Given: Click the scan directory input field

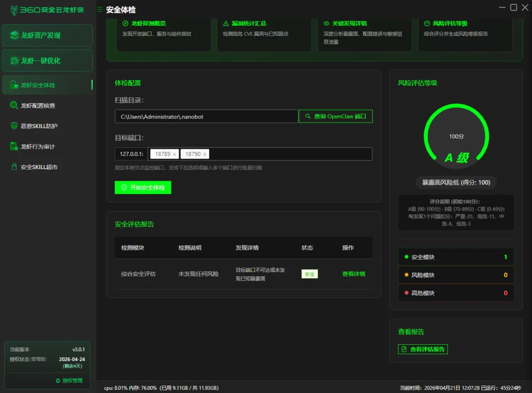Looking at the screenshot, I should coord(206,116).
